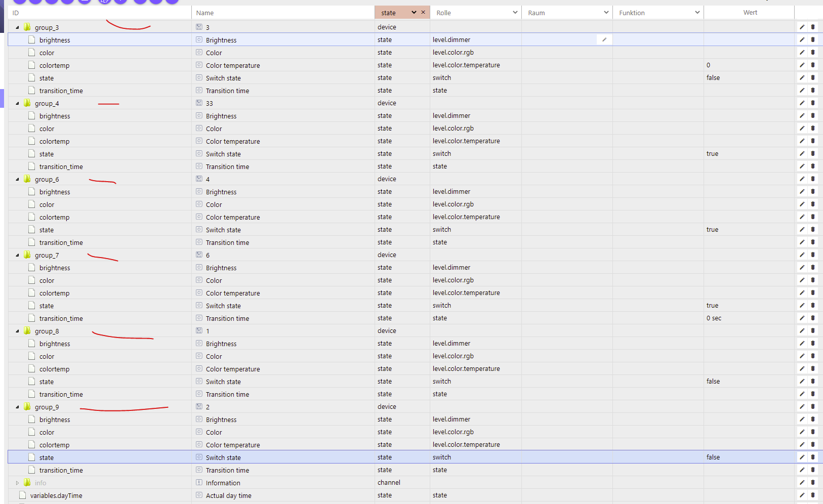Open the Rolle filter dropdown

(515, 12)
